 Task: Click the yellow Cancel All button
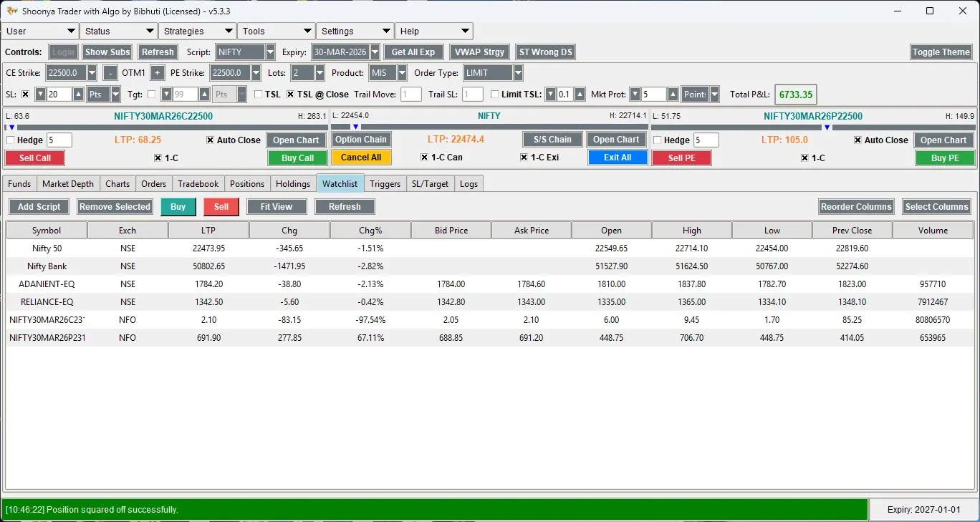click(361, 158)
